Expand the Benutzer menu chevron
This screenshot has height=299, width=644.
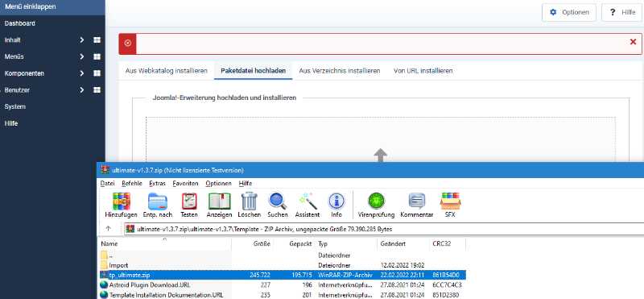82,89
